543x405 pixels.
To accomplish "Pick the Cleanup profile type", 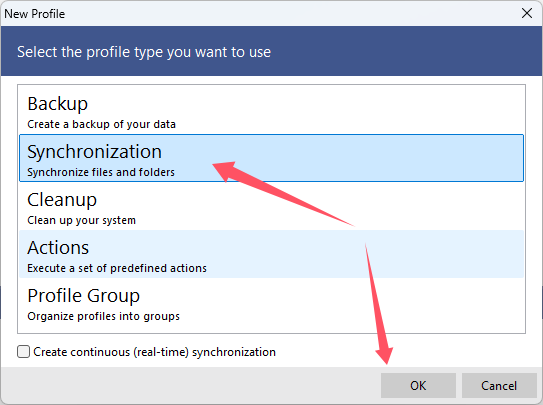I will [271, 206].
